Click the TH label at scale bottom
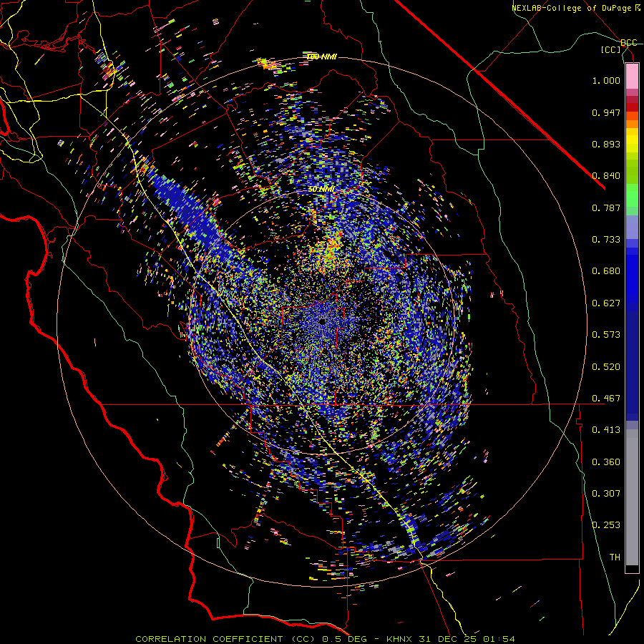 (x=615, y=557)
